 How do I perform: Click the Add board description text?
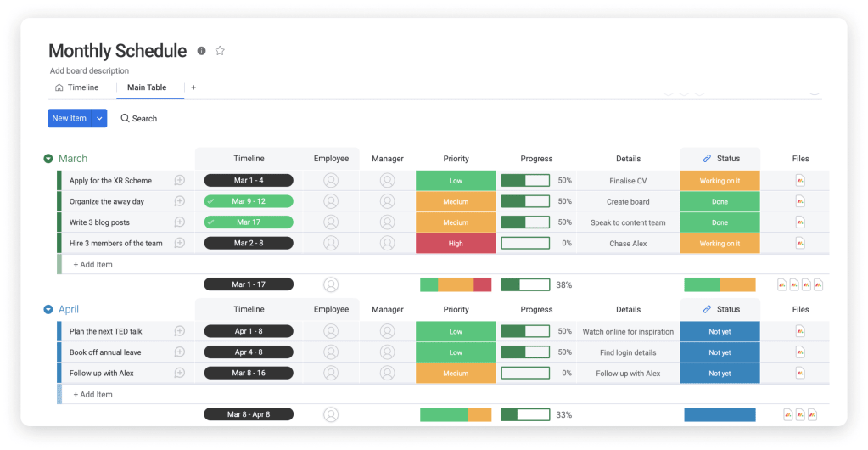coord(89,71)
